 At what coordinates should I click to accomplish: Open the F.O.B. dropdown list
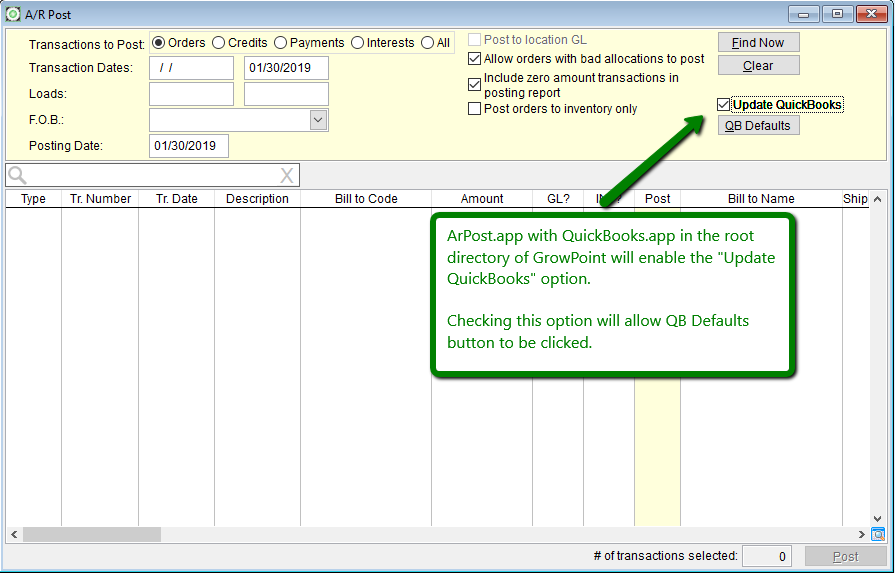pyautogui.click(x=319, y=120)
